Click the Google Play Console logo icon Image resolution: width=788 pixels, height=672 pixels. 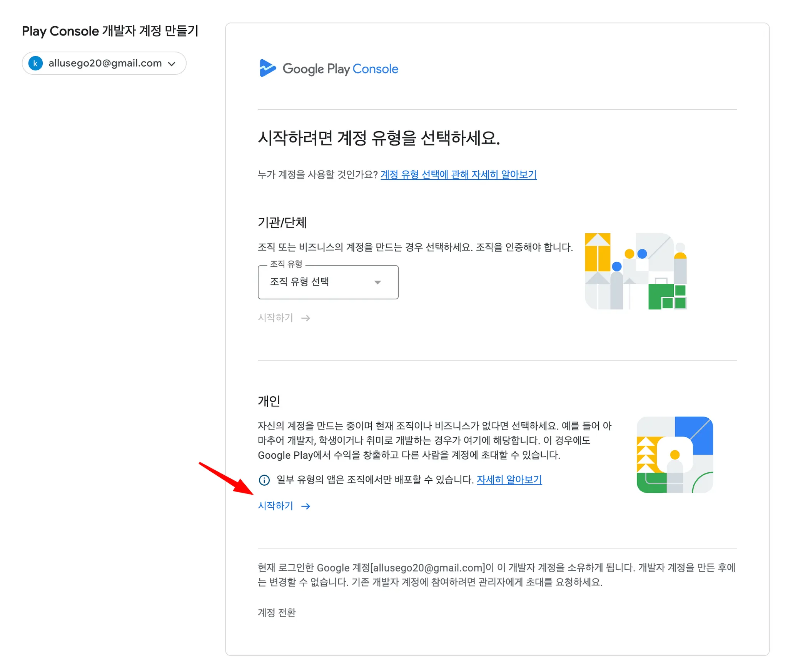267,68
